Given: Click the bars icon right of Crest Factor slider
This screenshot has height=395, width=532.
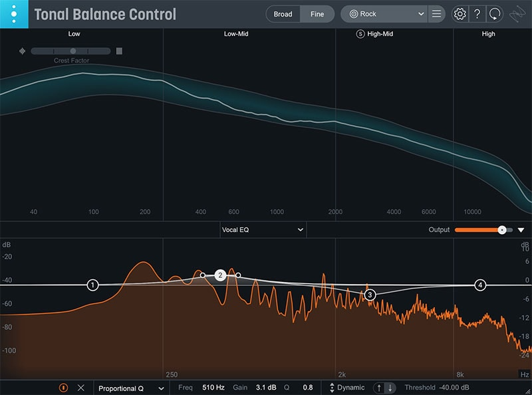Looking at the screenshot, I should [118, 51].
